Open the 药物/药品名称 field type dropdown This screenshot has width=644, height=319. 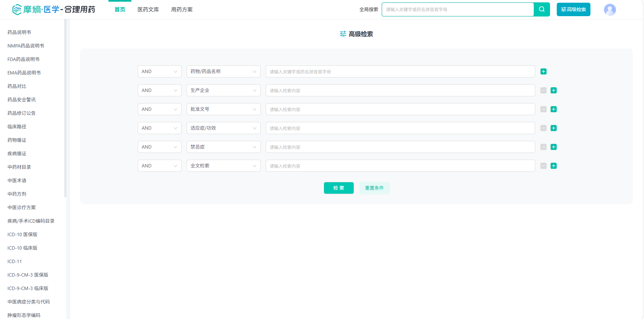tap(223, 71)
